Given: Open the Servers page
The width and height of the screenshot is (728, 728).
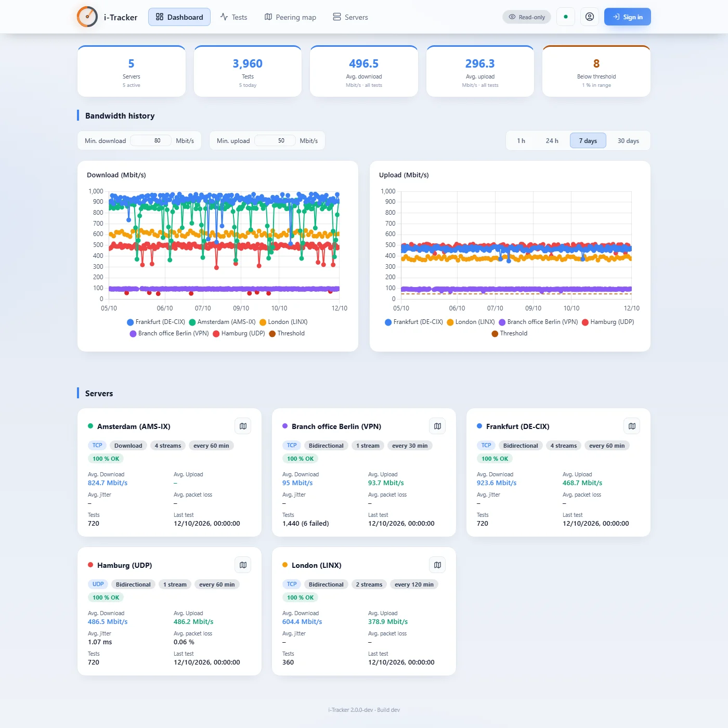Looking at the screenshot, I should pyautogui.click(x=350, y=17).
